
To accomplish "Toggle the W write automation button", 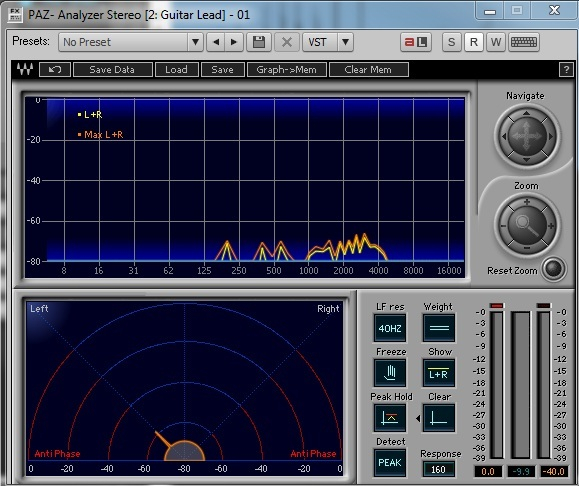I will click(496, 42).
